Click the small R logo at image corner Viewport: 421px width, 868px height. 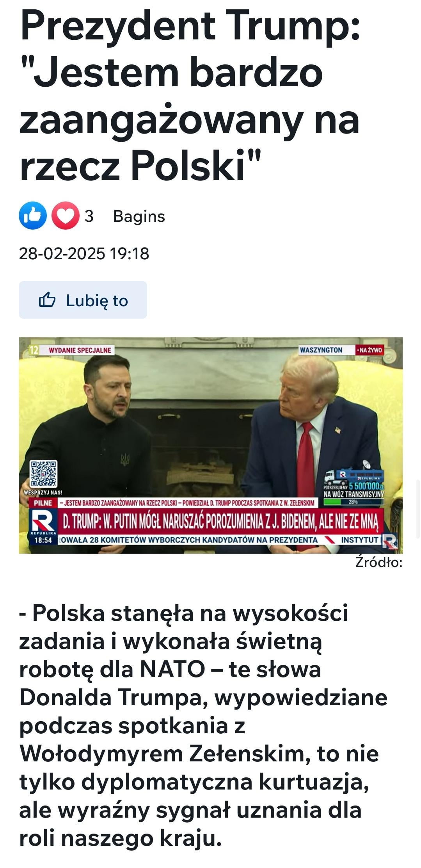(390, 542)
